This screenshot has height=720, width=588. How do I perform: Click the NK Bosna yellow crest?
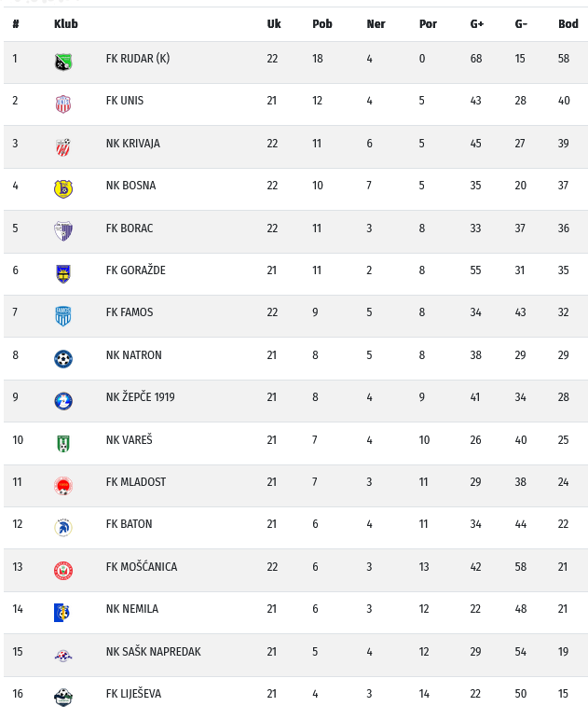[x=62, y=189]
